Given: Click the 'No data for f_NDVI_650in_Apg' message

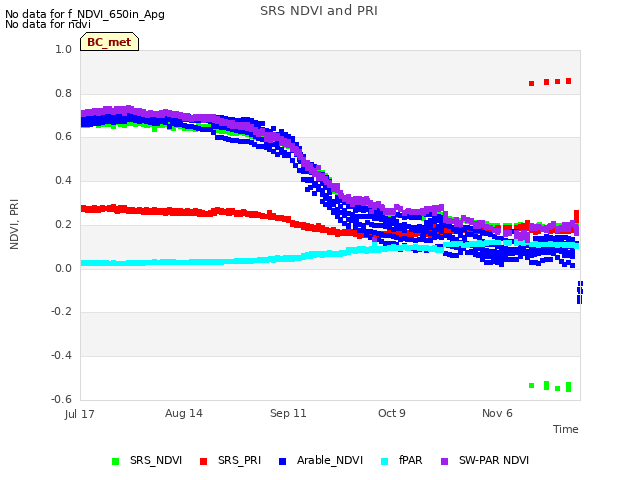Looking at the screenshot, I should (x=85, y=14).
